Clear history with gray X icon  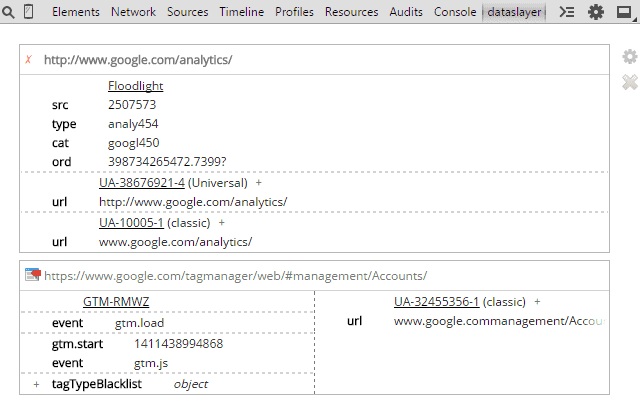(630, 82)
